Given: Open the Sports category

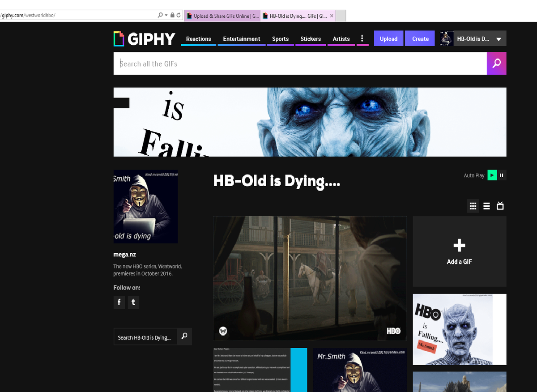Looking at the screenshot, I should tap(281, 39).
